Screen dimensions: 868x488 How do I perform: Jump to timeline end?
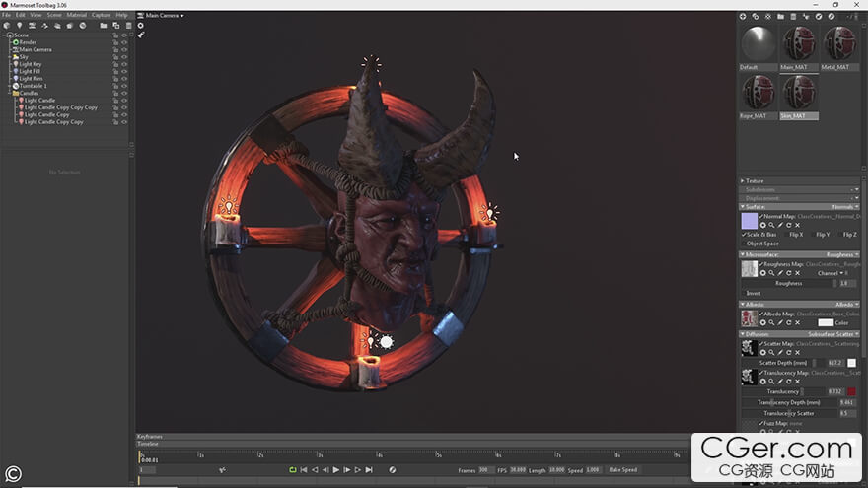(369, 469)
